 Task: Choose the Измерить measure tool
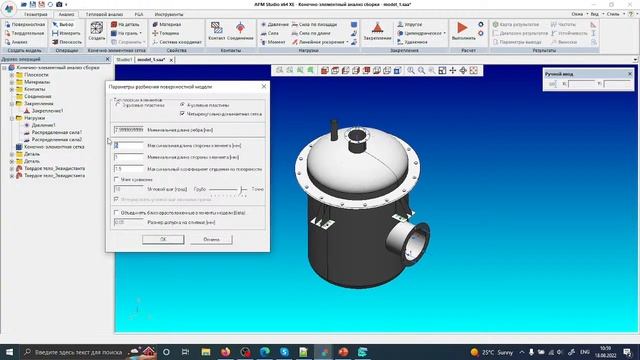(66, 33)
